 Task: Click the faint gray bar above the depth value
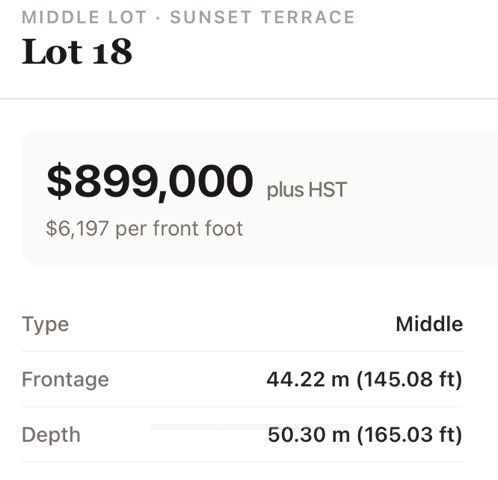pyautogui.click(x=250, y=427)
